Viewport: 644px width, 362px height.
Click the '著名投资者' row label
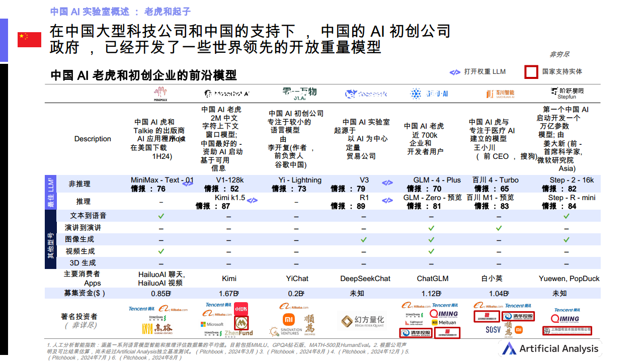[x=79, y=316]
